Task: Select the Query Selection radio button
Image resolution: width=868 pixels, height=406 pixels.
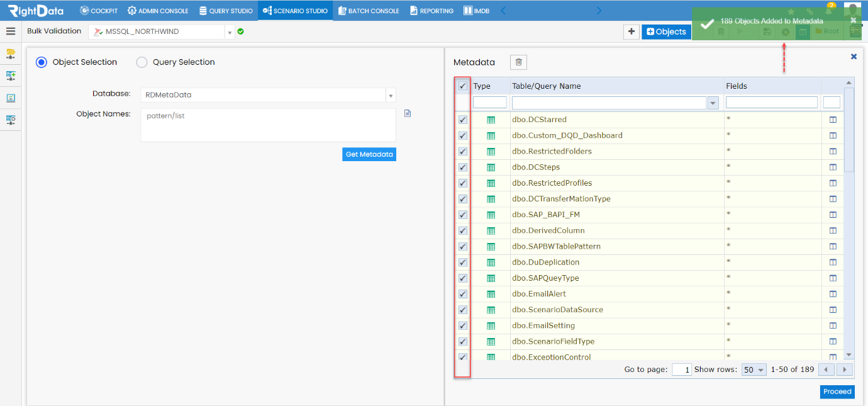Action: pos(142,62)
